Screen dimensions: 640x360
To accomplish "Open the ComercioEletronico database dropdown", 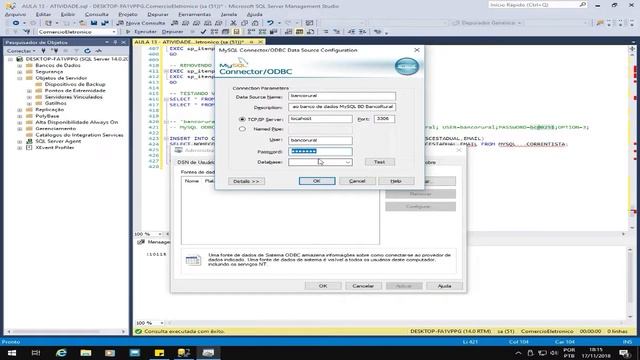I will (114, 31).
